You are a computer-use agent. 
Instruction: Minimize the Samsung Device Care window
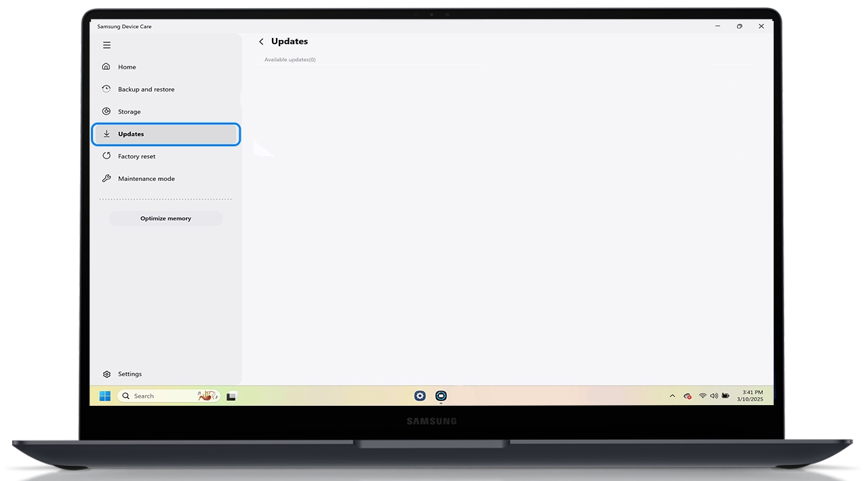718,26
